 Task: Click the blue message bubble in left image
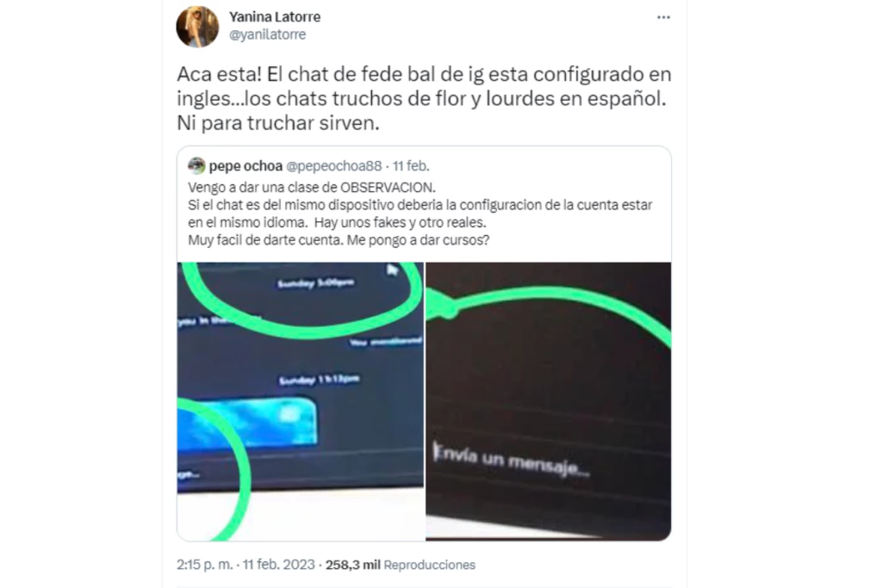(247, 424)
